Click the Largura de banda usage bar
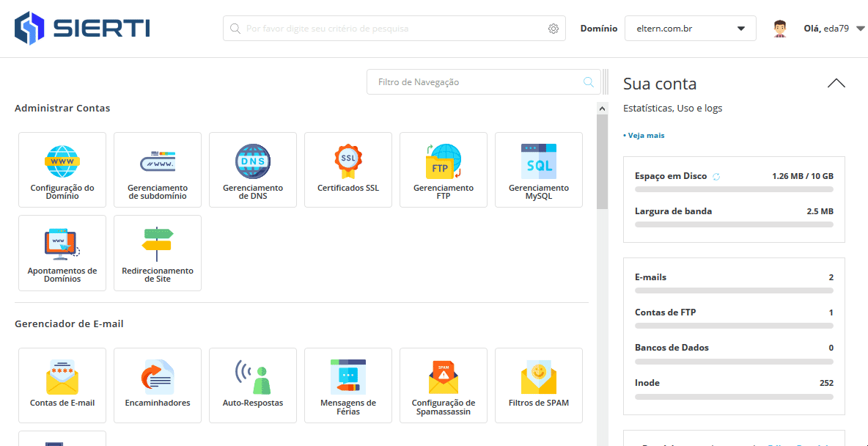 734,224
